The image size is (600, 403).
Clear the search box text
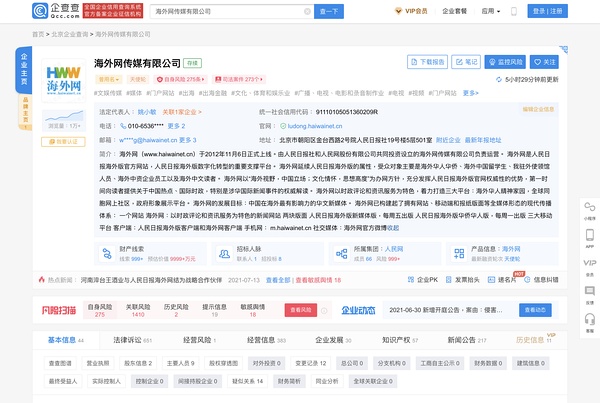coord(309,13)
